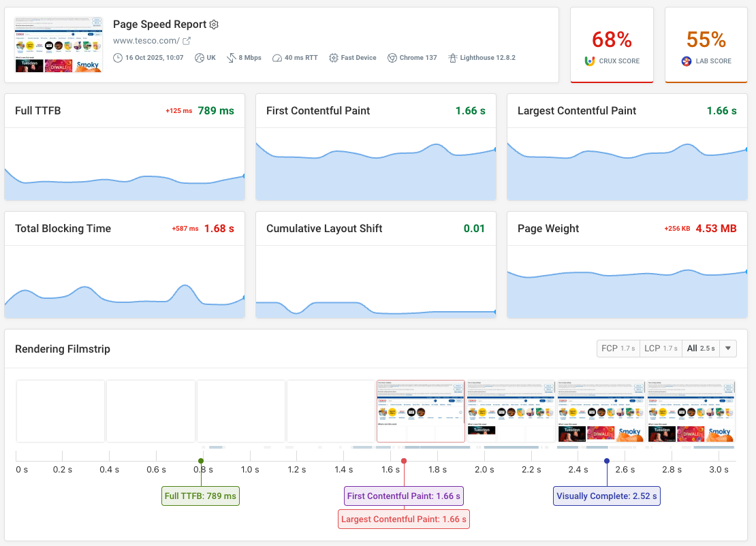Click the Lighthouse 12.8.2 icon

452,58
